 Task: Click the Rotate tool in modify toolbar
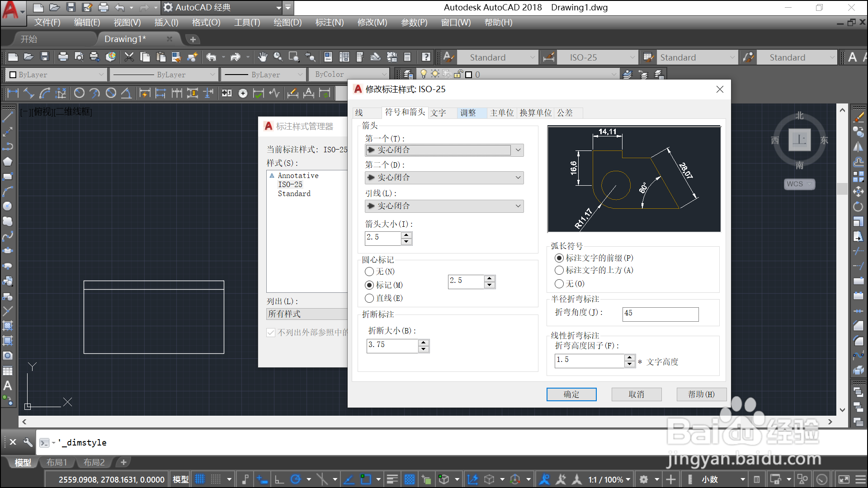coord(858,206)
